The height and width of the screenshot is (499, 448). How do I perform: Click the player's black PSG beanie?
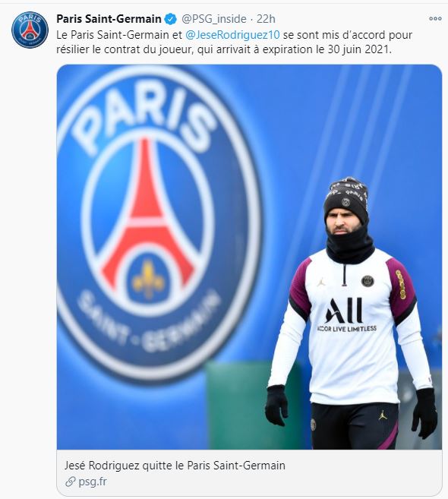[346, 199]
